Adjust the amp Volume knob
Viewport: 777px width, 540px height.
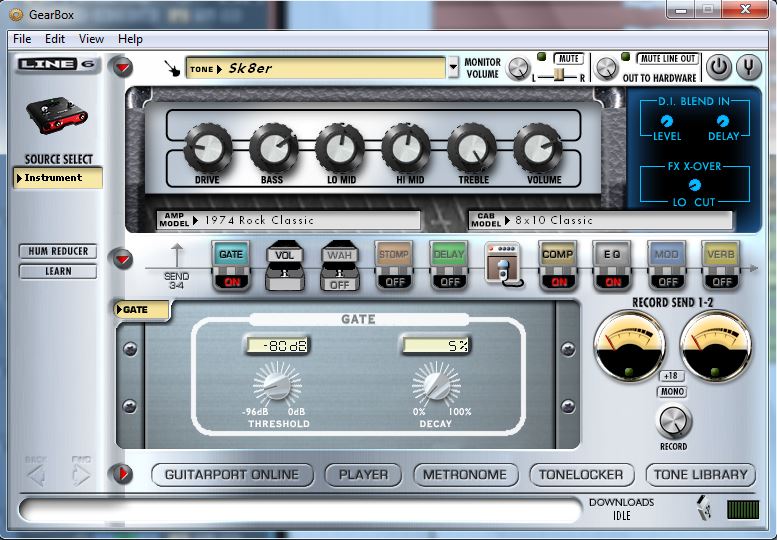tap(538, 148)
